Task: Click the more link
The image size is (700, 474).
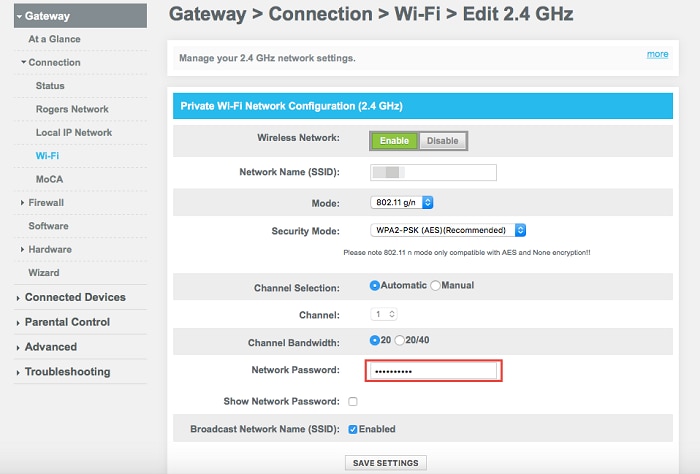Action: [657, 54]
